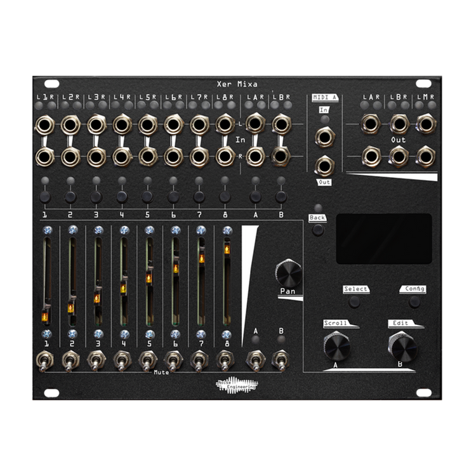
Task: Click the Pan knob
Action: pyautogui.click(x=288, y=273)
